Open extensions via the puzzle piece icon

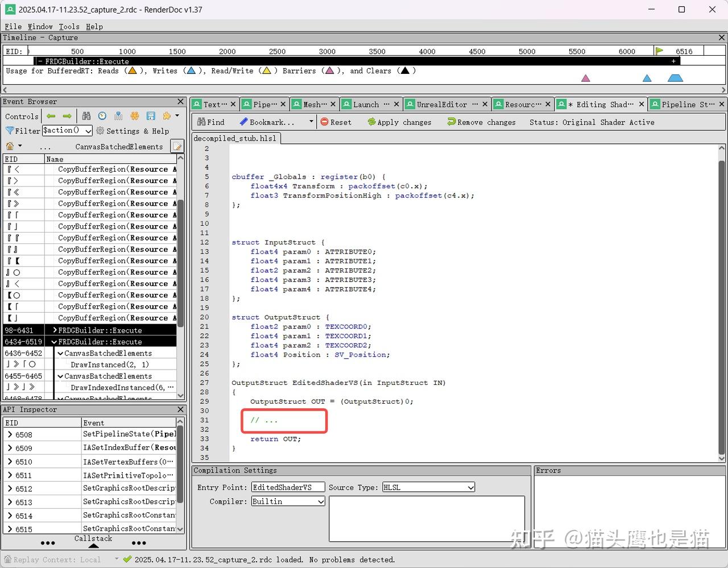coord(166,116)
